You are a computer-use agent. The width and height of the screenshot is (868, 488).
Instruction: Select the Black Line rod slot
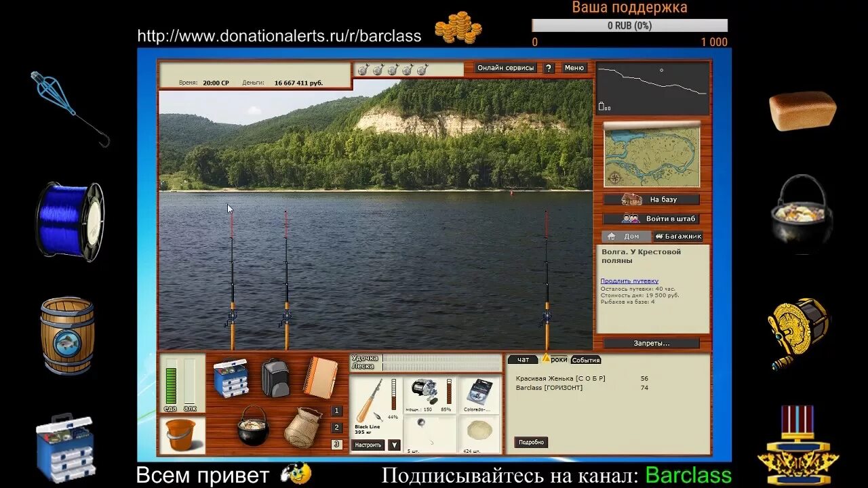[x=376, y=406]
